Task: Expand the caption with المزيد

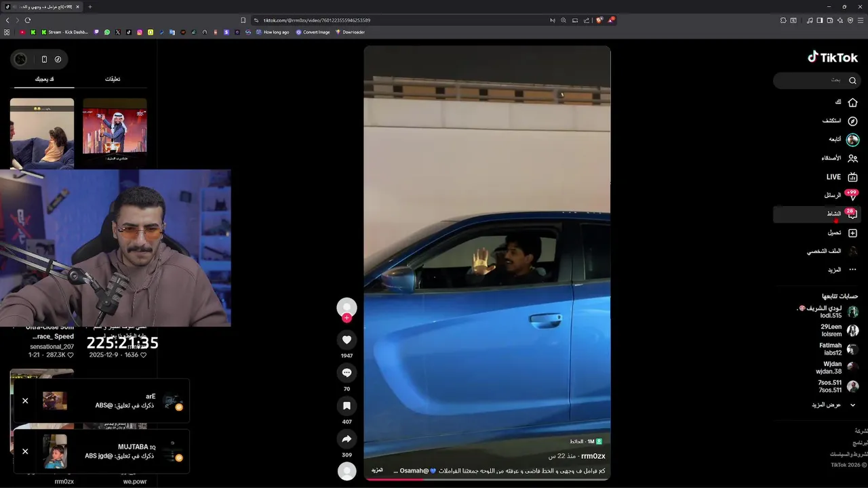Action: [377, 470]
